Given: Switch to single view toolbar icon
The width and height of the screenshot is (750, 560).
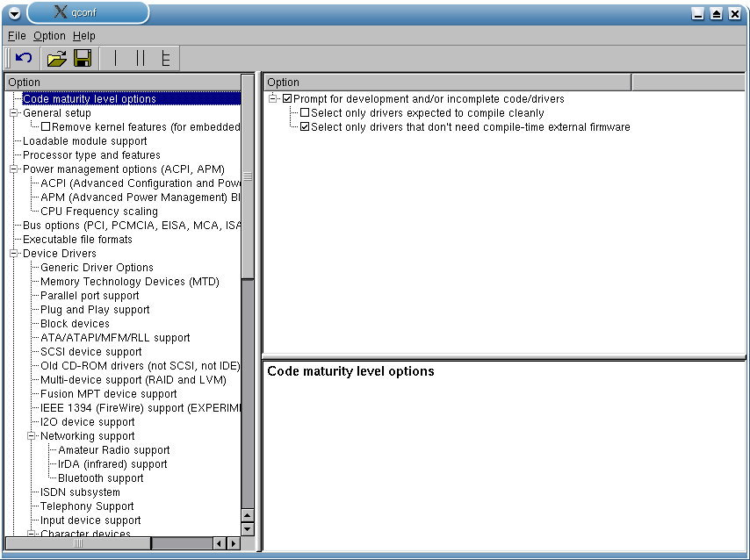Looking at the screenshot, I should 114,59.
